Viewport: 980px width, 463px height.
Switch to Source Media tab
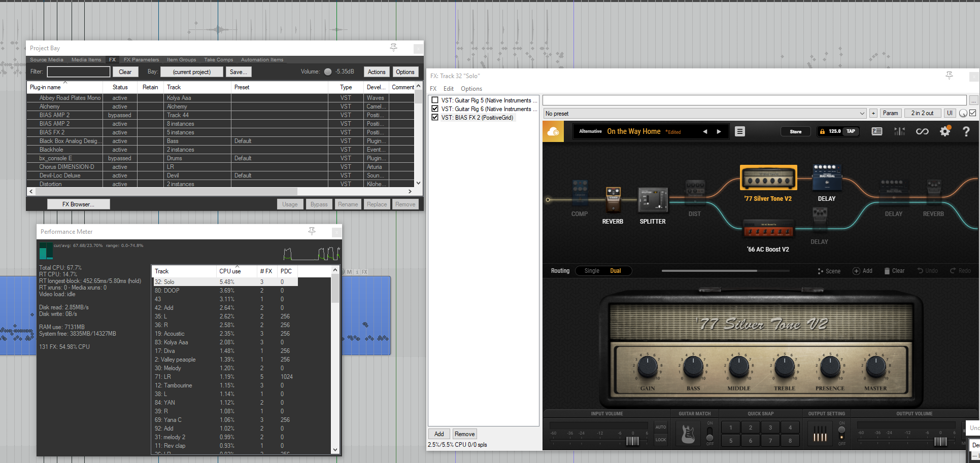pyautogui.click(x=47, y=60)
